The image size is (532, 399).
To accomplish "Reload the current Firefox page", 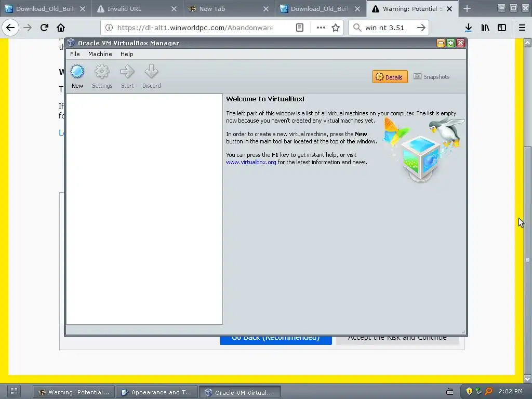I will [x=44, y=28].
